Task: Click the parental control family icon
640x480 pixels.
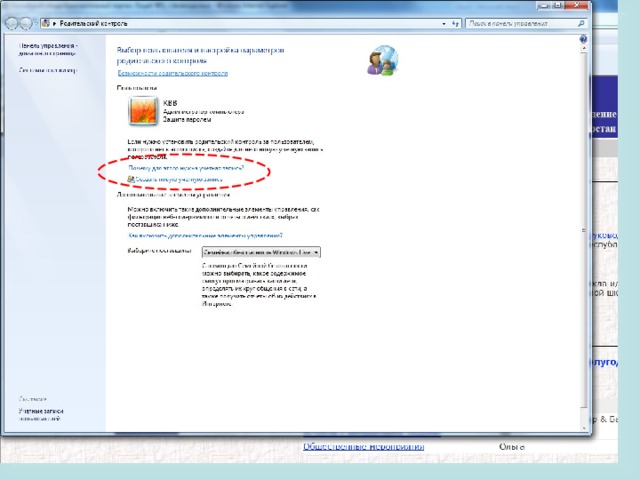Action: 381,61
